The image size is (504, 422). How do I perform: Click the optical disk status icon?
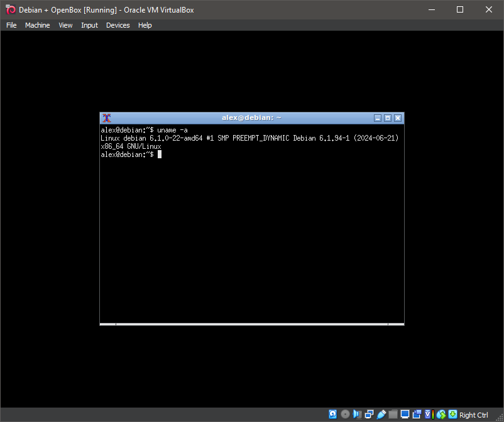pos(345,414)
